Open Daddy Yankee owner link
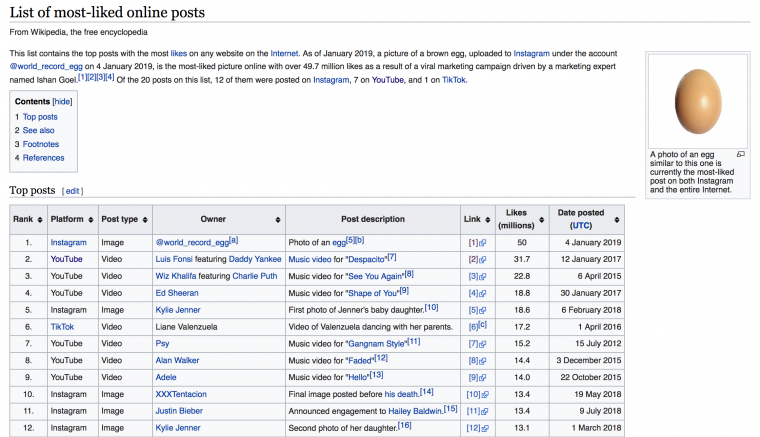This screenshot has width=760, height=437. coord(255,259)
